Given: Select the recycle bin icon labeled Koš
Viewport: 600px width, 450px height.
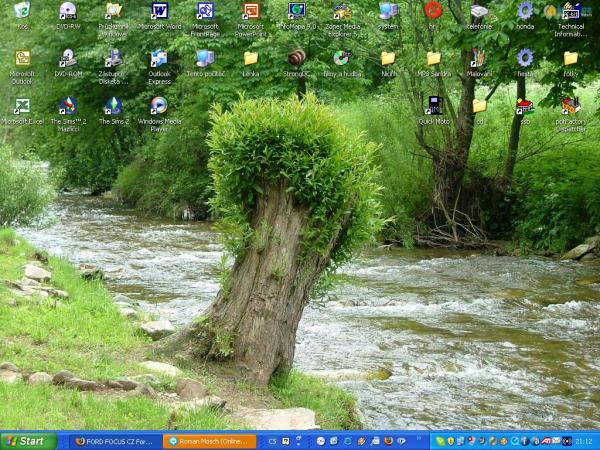Looking at the screenshot, I should pos(22,12).
